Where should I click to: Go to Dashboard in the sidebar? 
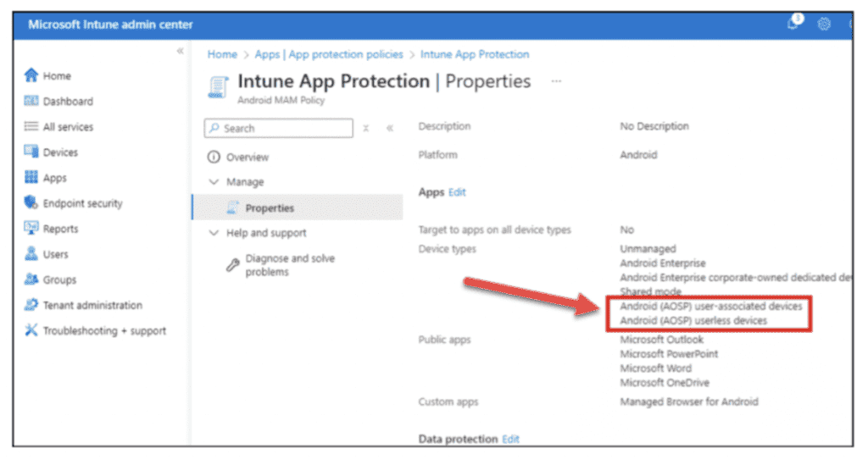[x=68, y=101]
